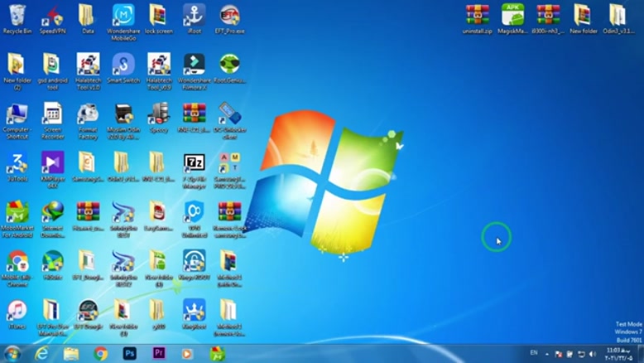Open MoboMarket from the taskbar
Screen dimensions: 644x363
218,354
